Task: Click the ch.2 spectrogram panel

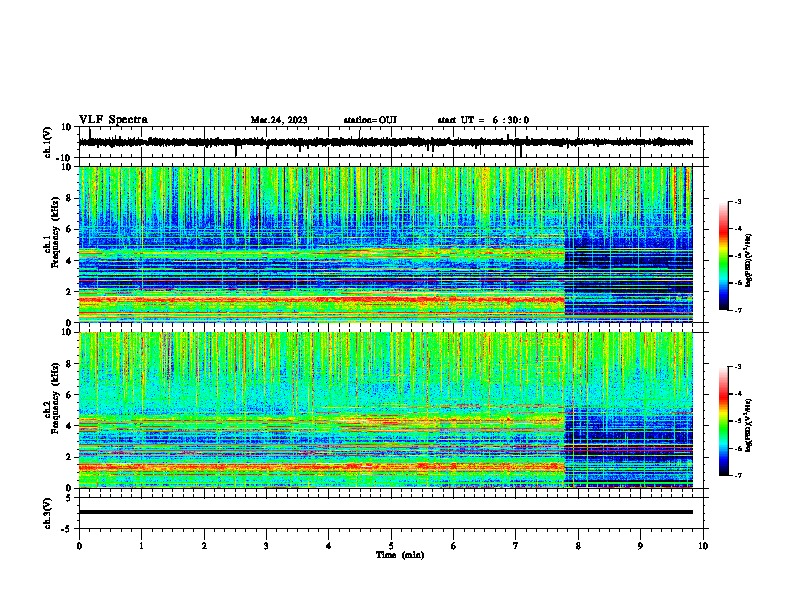Action: pos(385,410)
